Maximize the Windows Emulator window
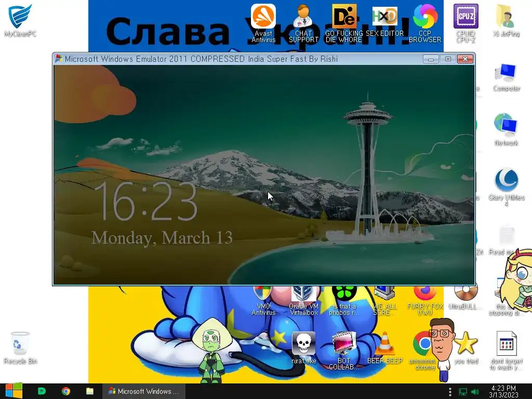 pos(448,59)
